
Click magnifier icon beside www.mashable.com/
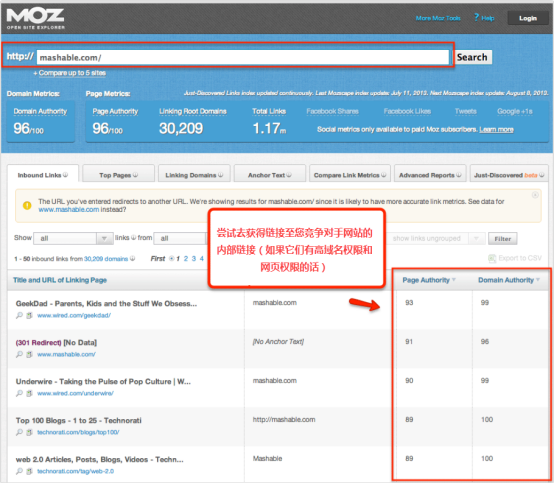19,354
